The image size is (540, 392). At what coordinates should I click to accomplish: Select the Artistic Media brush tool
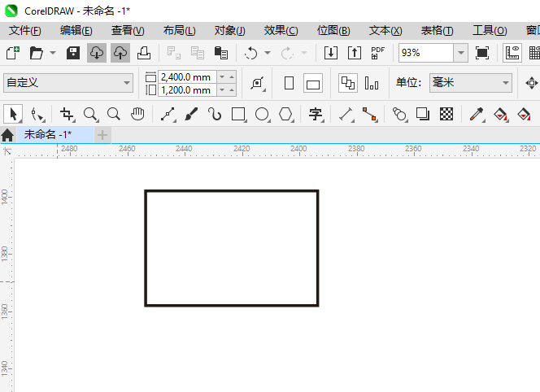[191, 114]
